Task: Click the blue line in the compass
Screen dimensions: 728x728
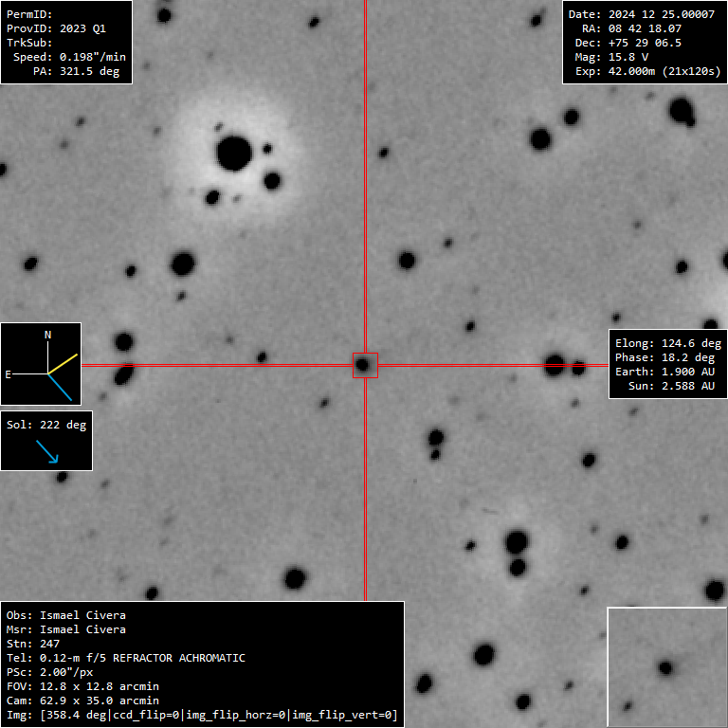Action: [60, 386]
